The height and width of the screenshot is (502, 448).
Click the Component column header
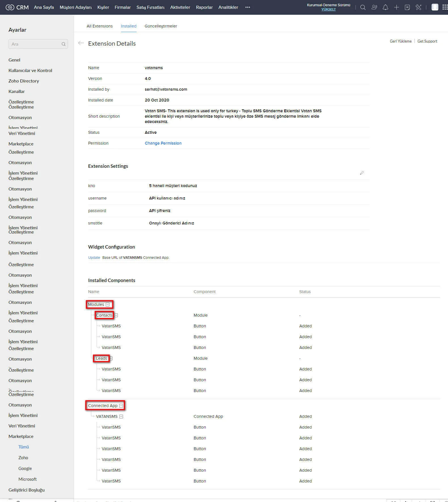tap(205, 292)
